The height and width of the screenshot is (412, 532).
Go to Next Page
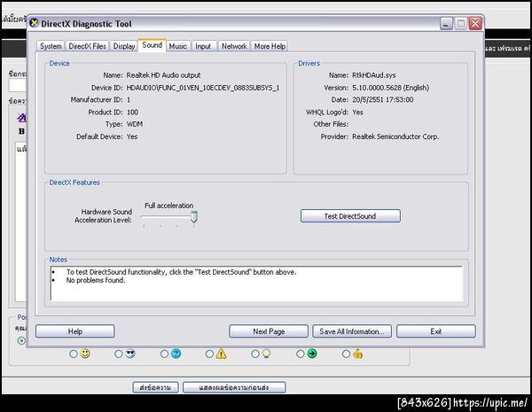coord(269,331)
